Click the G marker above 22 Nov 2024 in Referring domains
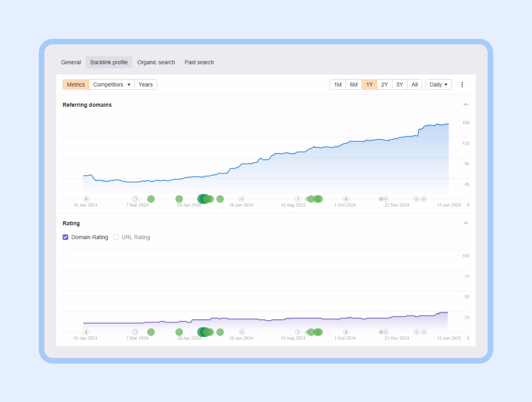This screenshot has height=402, width=532. pos(386,199)
